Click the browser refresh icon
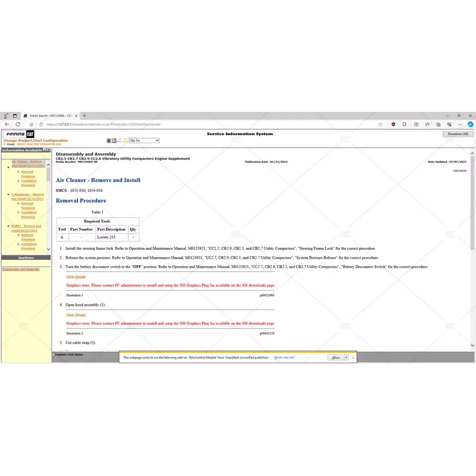This screenshot has width=476, height=476. pyautogui.click(x=18, y=124)
